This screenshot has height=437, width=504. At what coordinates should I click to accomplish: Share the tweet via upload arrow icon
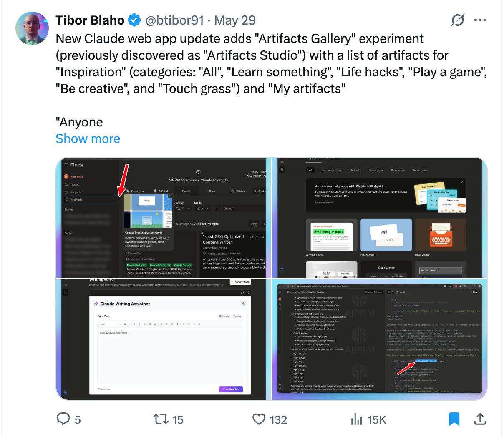[480, 419]
